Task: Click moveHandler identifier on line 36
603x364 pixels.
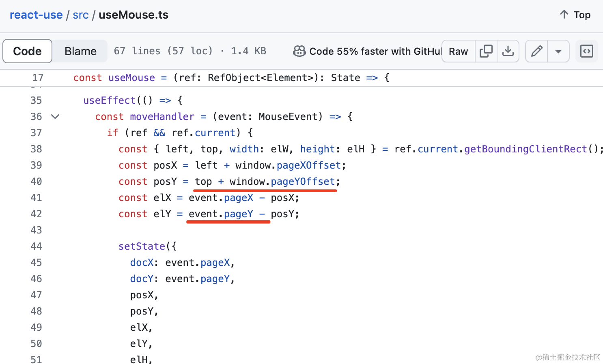Action: [162, 117]
